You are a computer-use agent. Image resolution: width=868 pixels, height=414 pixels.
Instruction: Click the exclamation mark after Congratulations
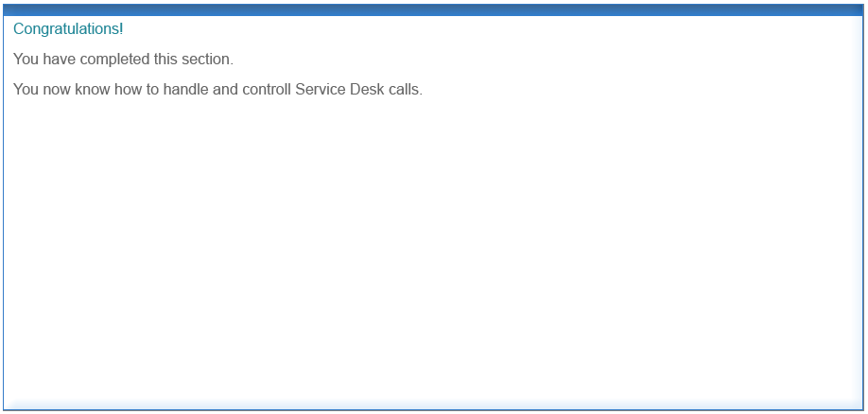121,28
